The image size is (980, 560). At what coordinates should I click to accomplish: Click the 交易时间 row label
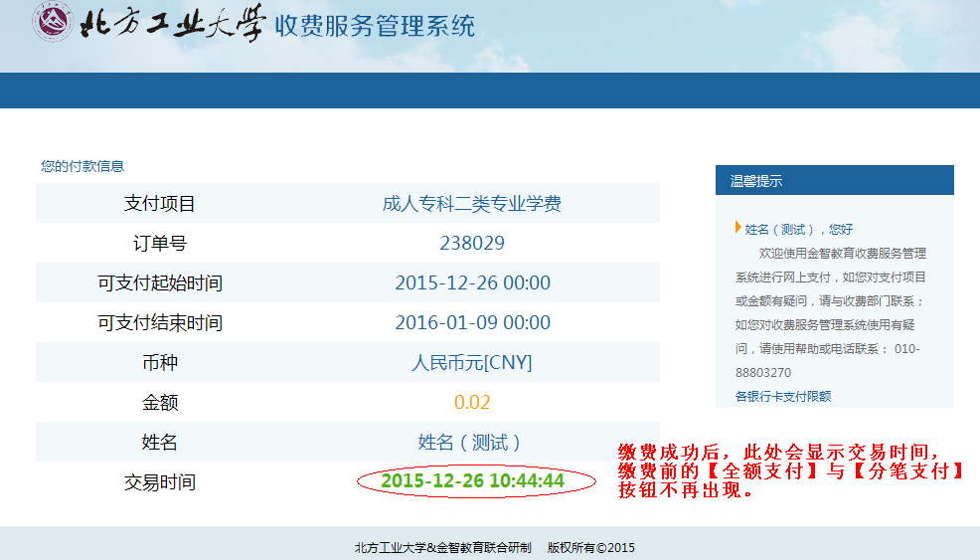(160, 482)
